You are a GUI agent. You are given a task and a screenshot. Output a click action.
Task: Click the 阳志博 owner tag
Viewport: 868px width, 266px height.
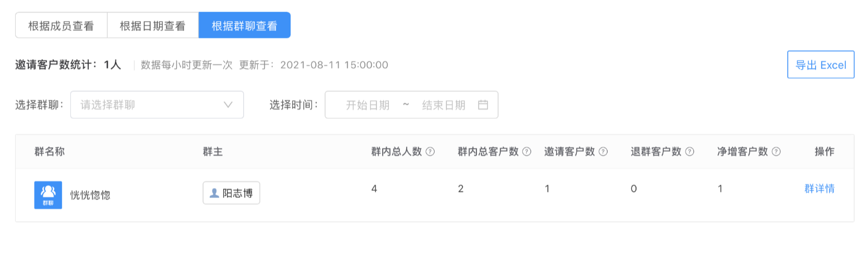click(x=231, y=193)
